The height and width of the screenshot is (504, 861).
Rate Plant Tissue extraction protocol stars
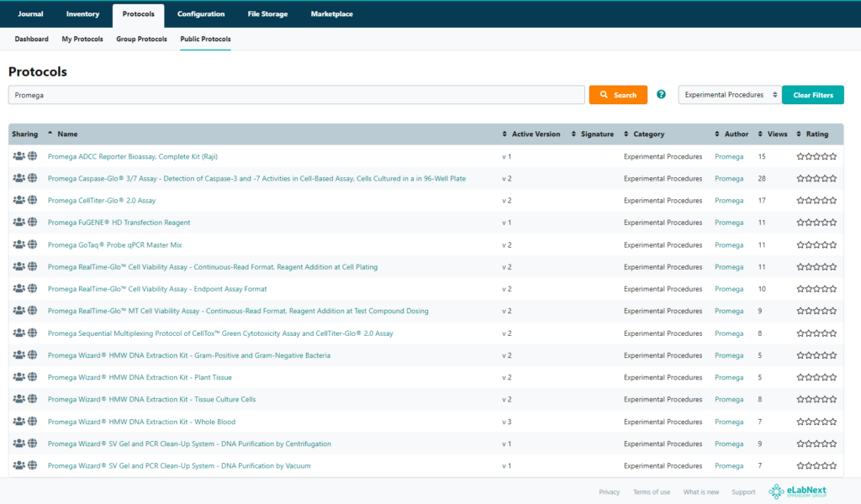click(816, 377)
